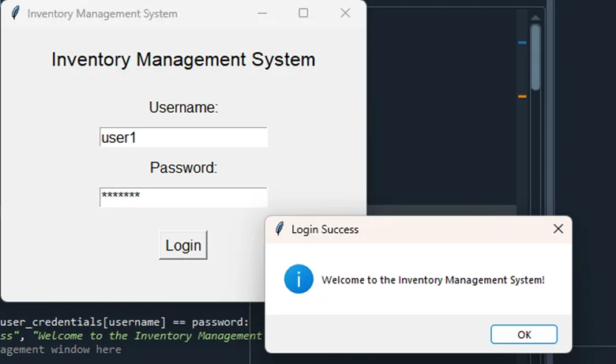Click the green 'Welcome to the Inventory Management' string in code
The height and width of the screenshot is (364, 616).
[x=148, y=336]
